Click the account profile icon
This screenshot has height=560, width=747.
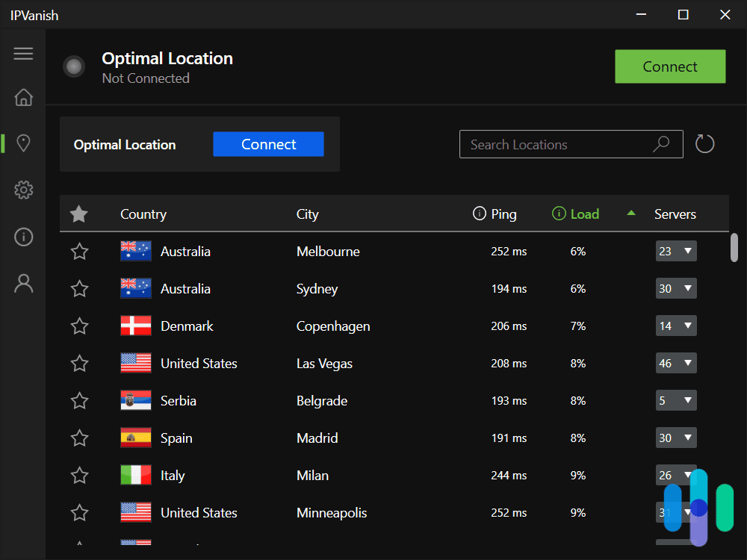tap(23, 282)
